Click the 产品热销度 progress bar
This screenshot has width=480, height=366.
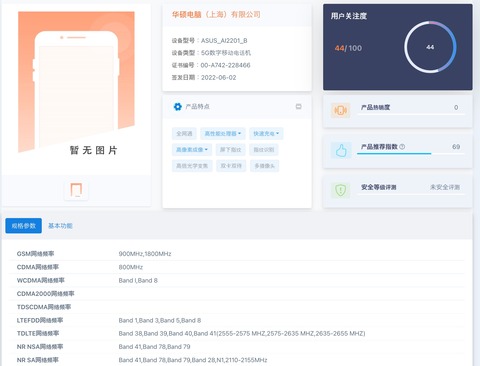[410, 114]
